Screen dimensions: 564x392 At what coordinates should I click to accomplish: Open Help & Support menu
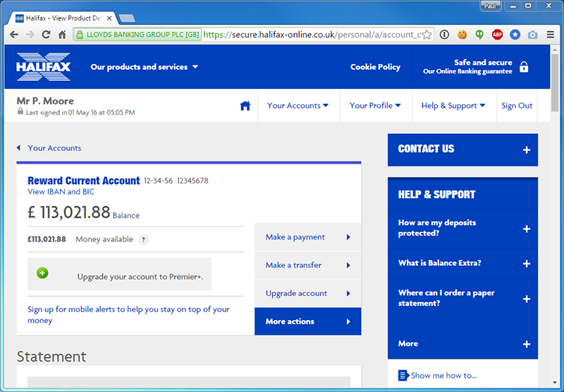click(453, 106)
